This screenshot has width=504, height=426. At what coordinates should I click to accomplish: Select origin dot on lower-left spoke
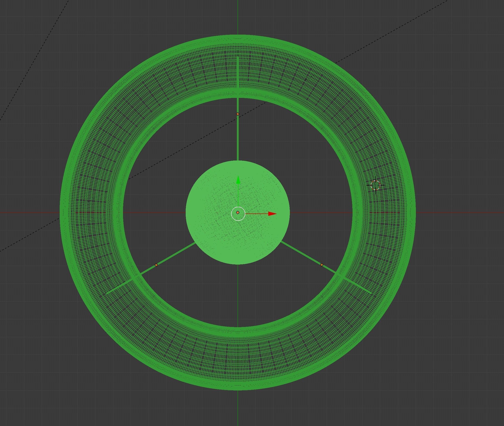pyautogui.click(x=156, y=265)
